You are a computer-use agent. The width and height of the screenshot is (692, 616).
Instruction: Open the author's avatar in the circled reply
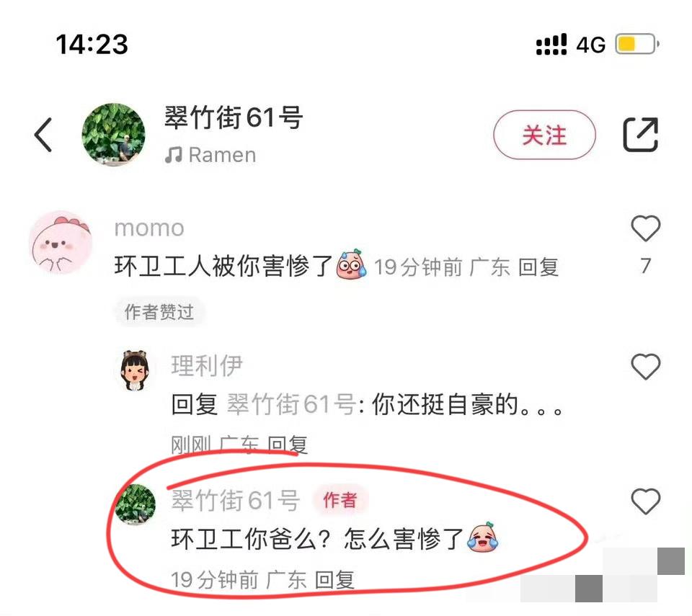coord(135,504)
